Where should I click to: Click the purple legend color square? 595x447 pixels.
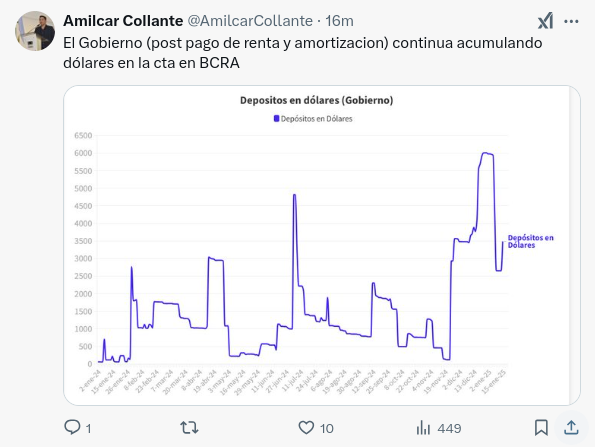276,119
